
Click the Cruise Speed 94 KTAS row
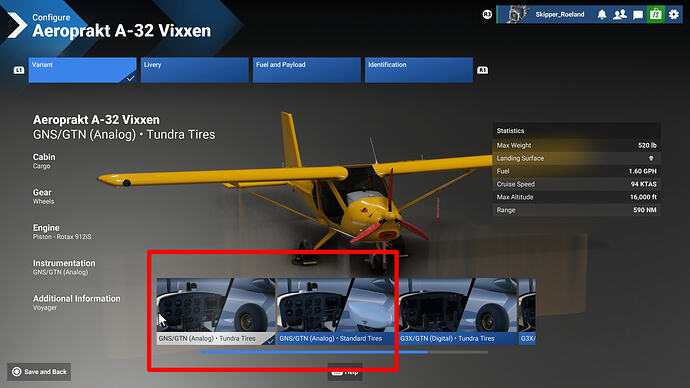pyautogui.click(x=576, y=184)
